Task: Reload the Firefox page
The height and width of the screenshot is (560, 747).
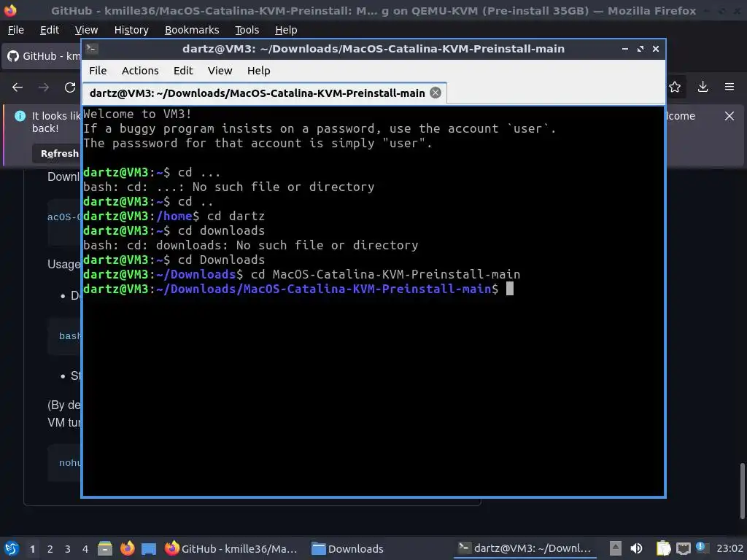Action: 70,87
